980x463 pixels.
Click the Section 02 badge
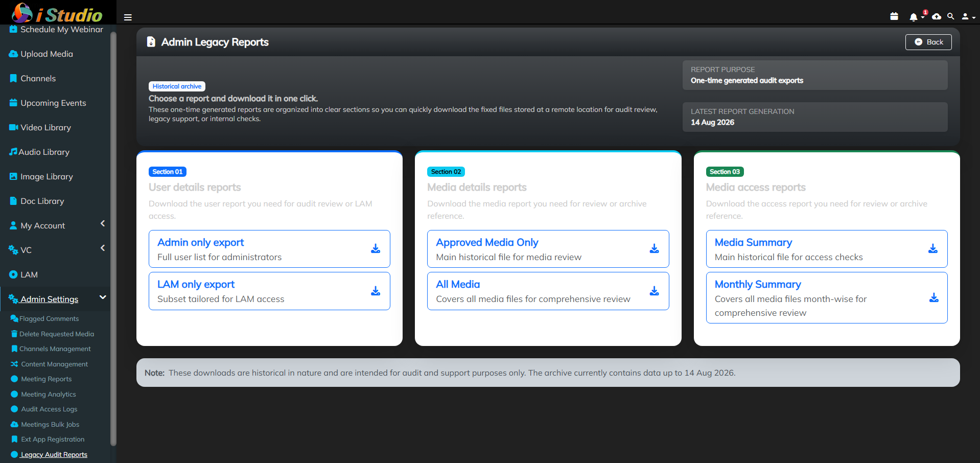[446, 172]
